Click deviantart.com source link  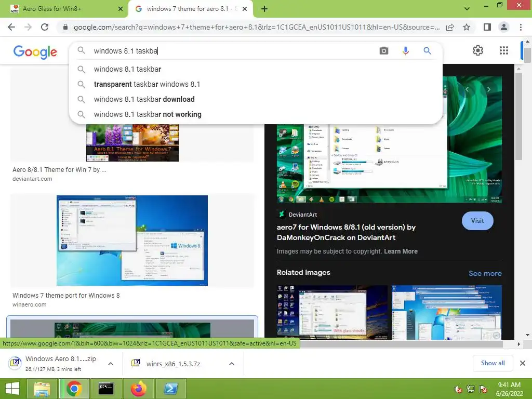(x=32, y=179)
